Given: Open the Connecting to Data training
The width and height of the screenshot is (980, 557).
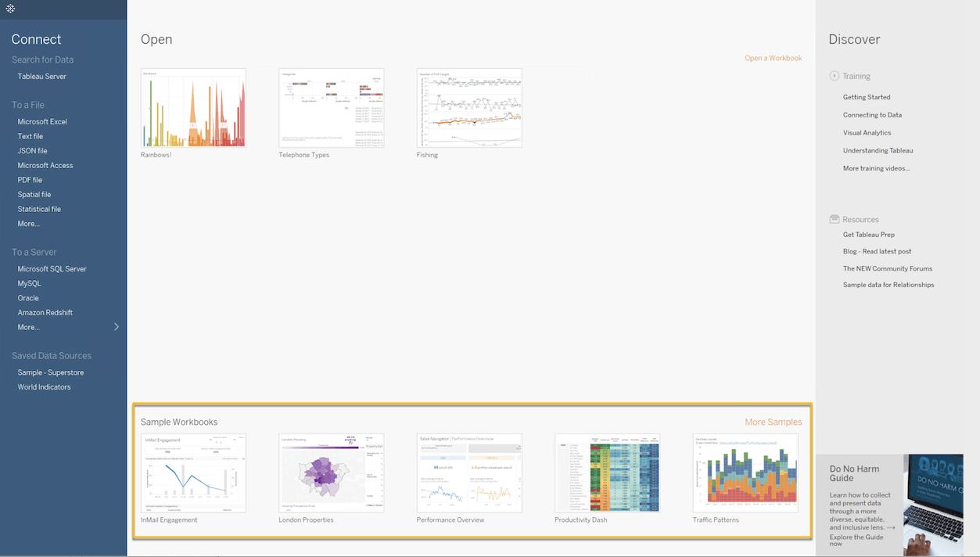Looking at the screenshot, I should tap(872, 115).
